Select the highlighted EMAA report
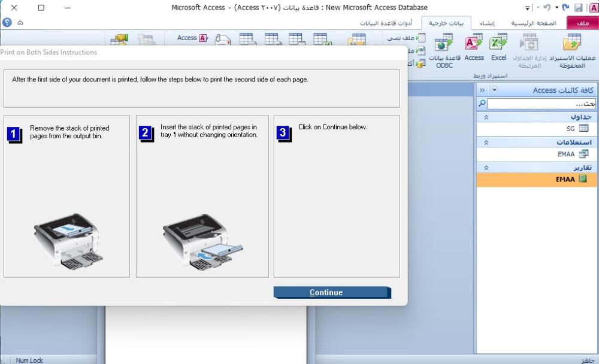599x364 pixels. pos(536,179)
